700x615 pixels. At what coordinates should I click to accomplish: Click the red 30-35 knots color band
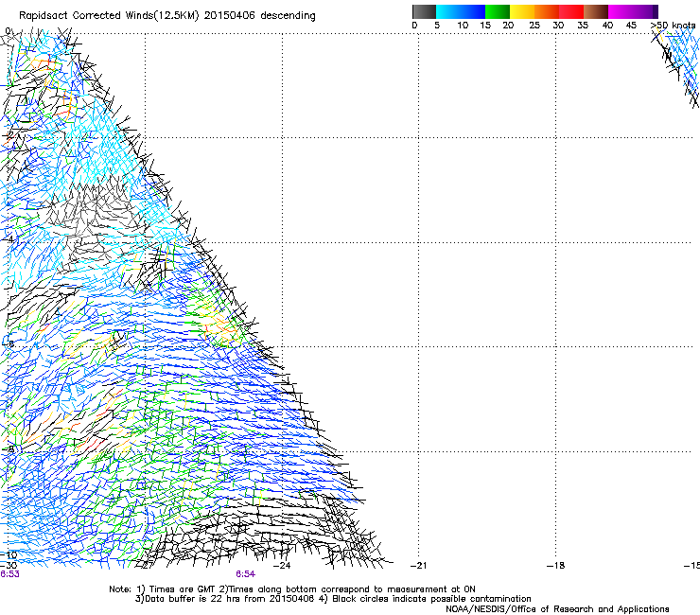pos(571,11)
